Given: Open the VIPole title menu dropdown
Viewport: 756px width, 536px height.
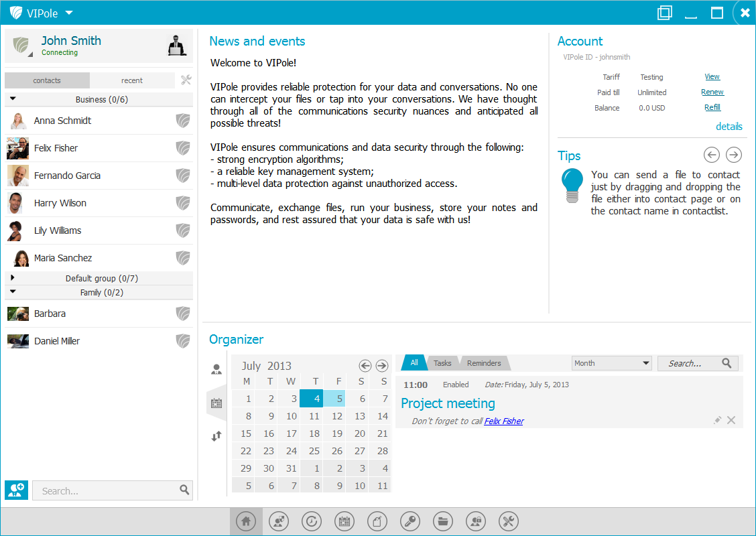Looking at the screenshot, I should coord(69,13).
